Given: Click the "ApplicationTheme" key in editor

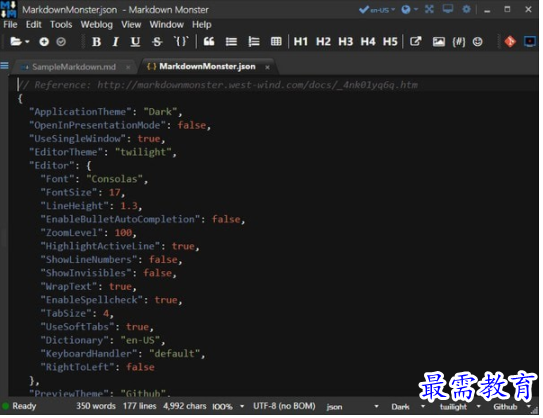Looking at the screenshot, I should (80, 112).
